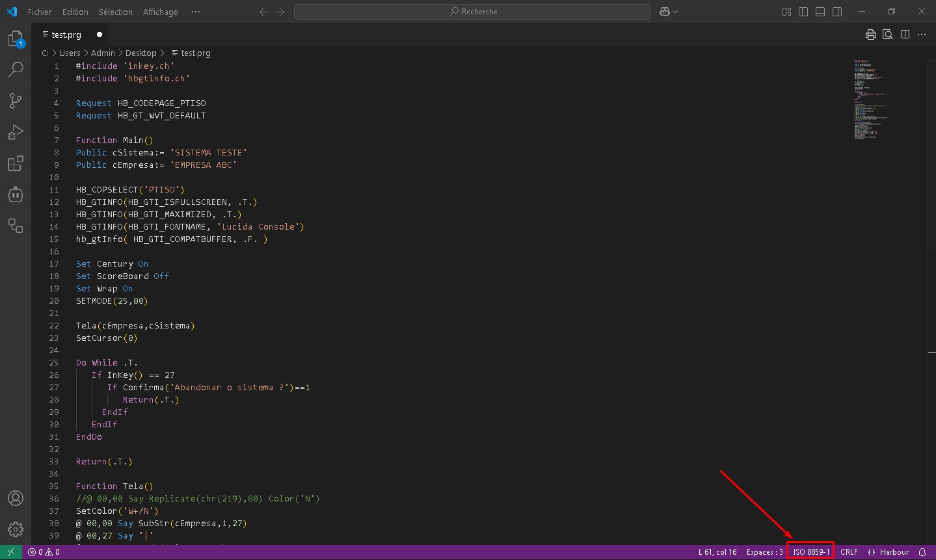Click the notifications bell in status bar

point(922,552)
